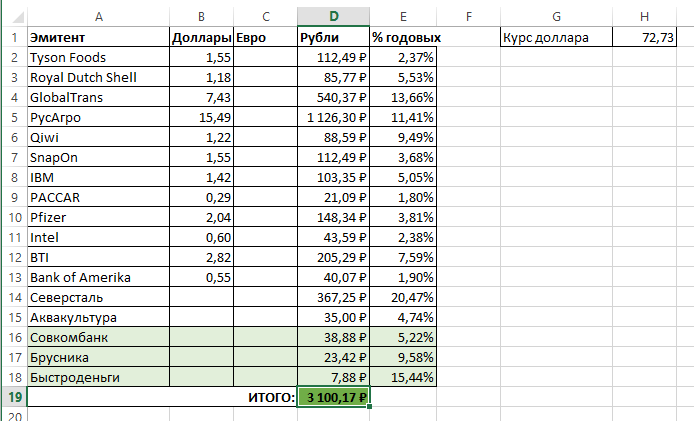This screenshot has height=421, width=694.
Task: Select the 'Северсталь' cell
Action: (98, 297)
